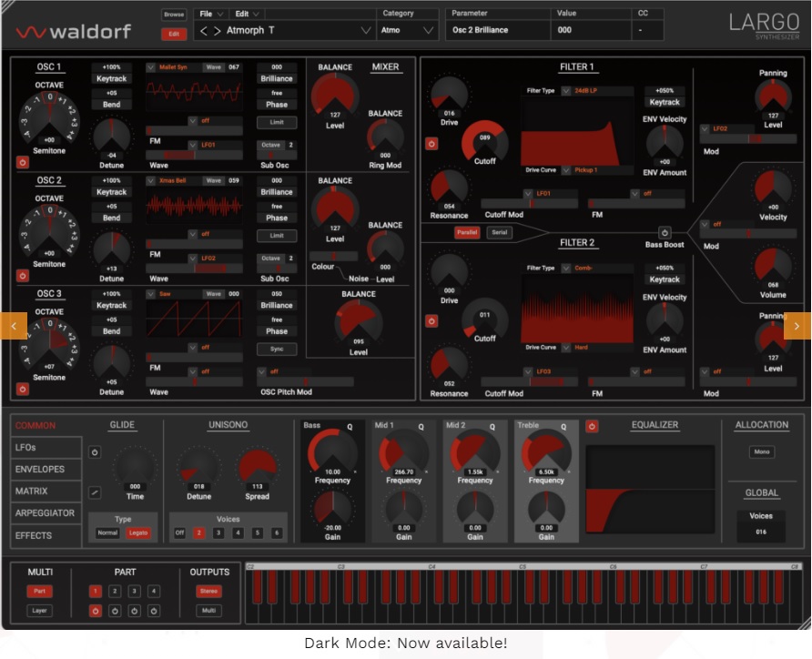Toggle Part 2 power icon
Viewport: 812px width, 659px height.
(x=115, y=611)
